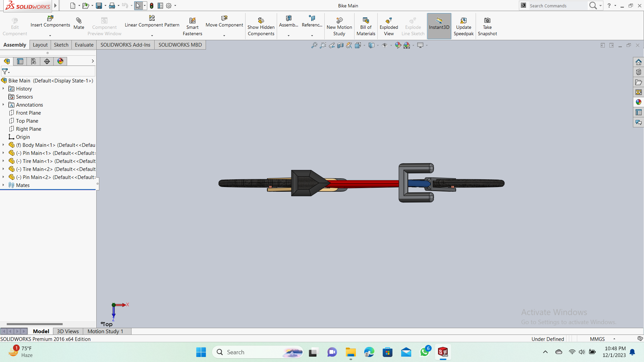Click Zoom to Fit in view toolbar
This screenshot has height=362, width=644.
point(314,45)
